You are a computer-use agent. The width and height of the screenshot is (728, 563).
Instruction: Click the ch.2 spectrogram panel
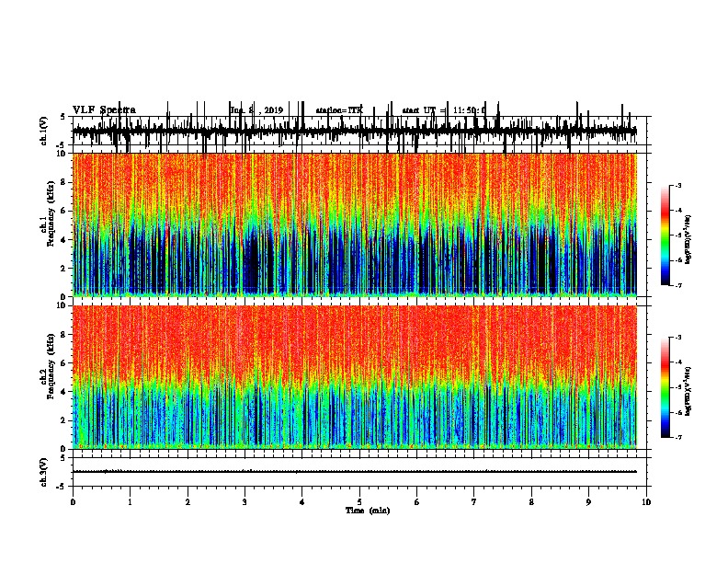355,377
